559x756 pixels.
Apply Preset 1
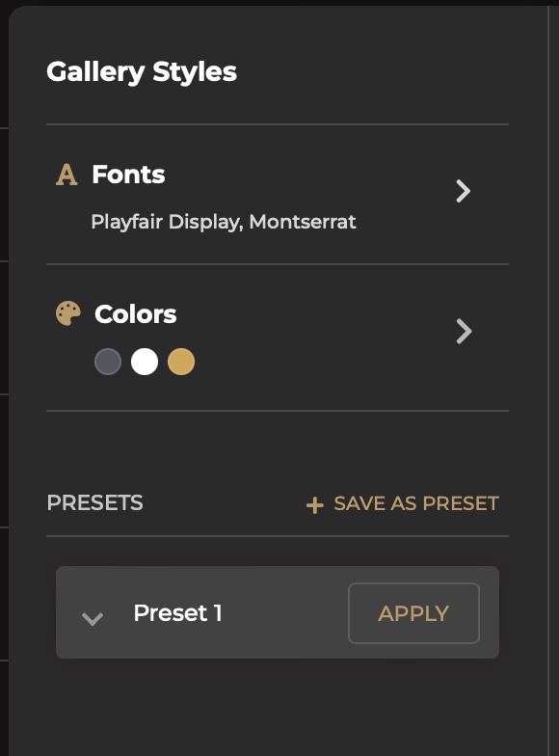point(413,613)
